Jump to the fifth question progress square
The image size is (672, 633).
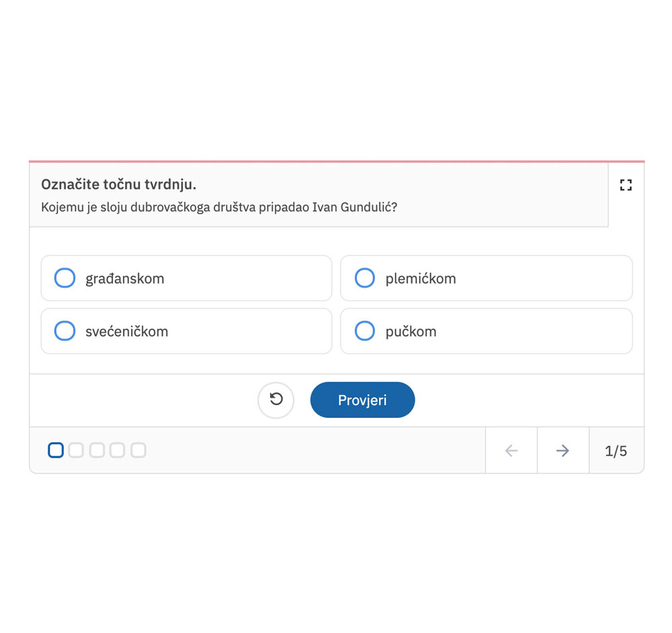pos(138,450)
